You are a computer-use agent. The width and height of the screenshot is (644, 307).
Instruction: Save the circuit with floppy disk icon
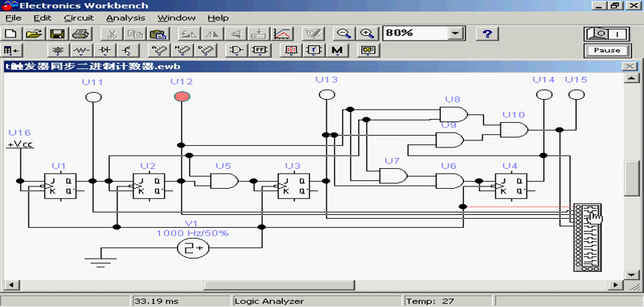57,34
